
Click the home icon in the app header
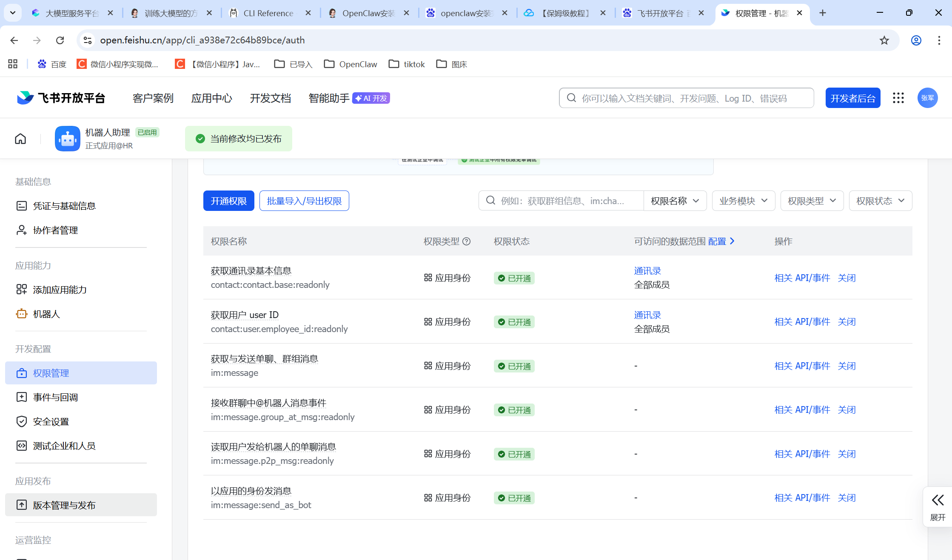click(x=20, y=139)
